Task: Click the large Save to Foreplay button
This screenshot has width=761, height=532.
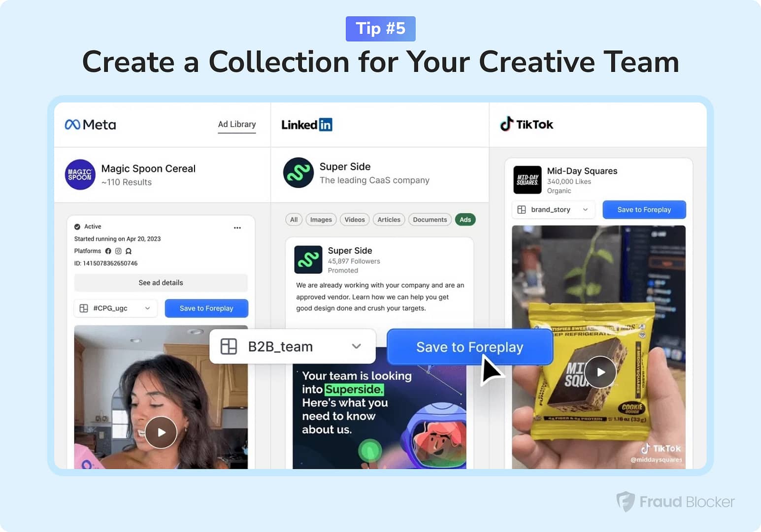Action: click(x=469, y=347)
